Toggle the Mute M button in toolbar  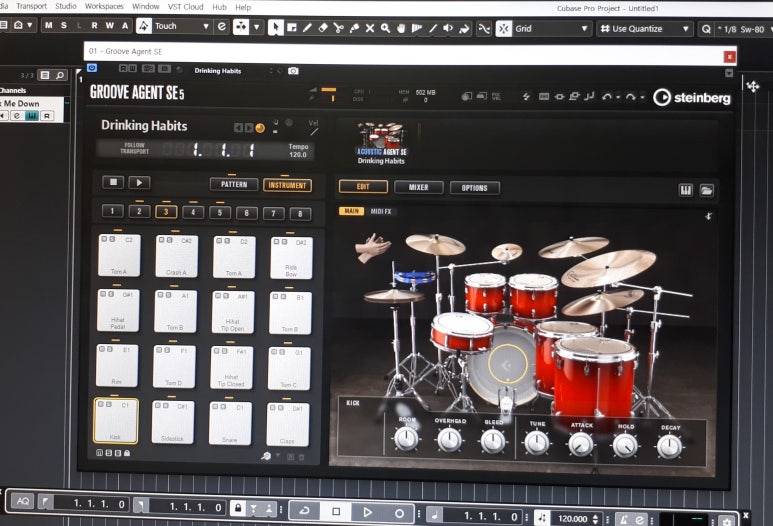pyautogui.click(x=48, y=25)
